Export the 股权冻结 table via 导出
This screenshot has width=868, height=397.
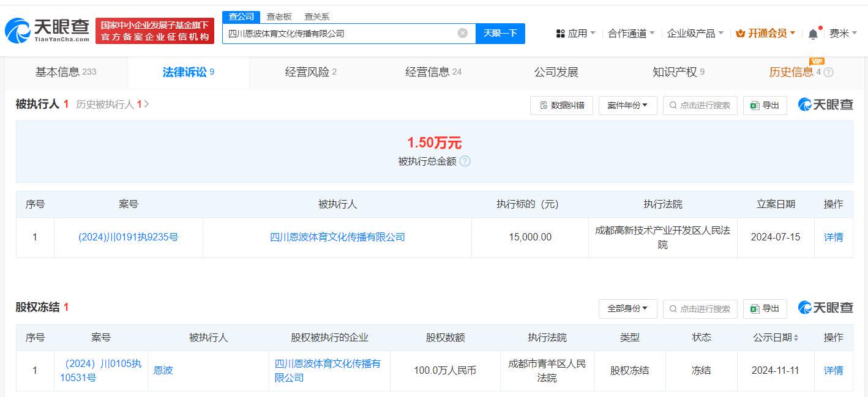click(x=765, y=309)
